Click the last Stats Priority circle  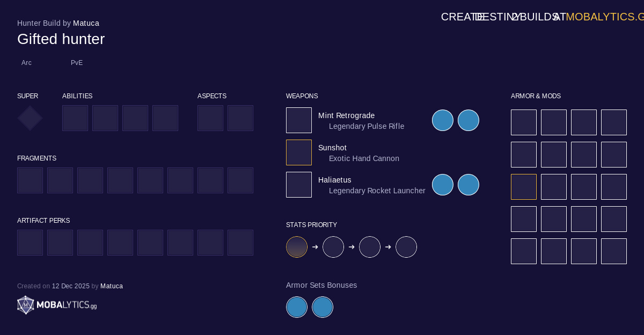[406, 247]
